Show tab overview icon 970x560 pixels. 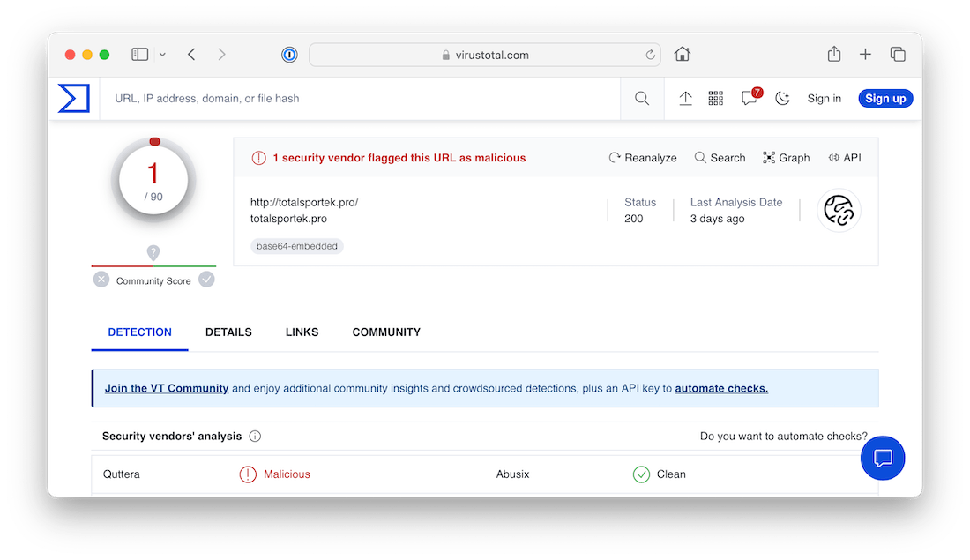point(898,55)
